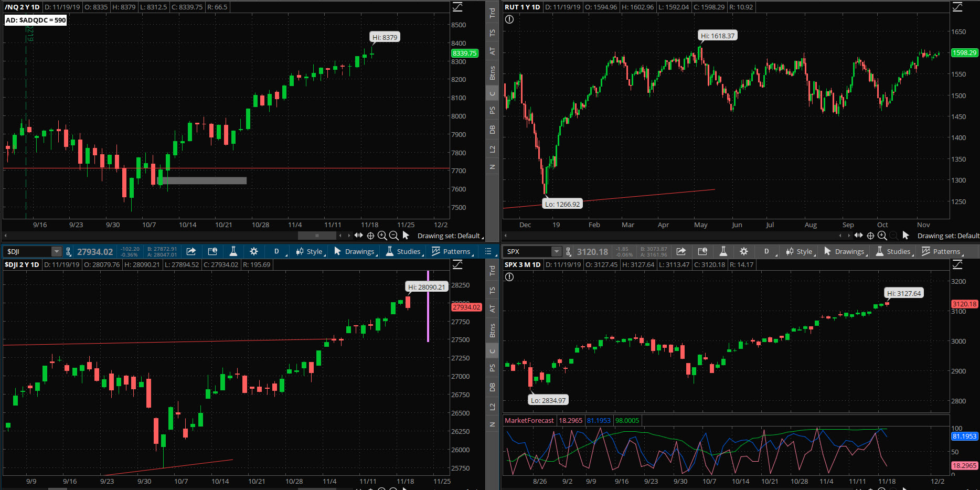Click the warning circle icon on RUT chart

[509, 19]
